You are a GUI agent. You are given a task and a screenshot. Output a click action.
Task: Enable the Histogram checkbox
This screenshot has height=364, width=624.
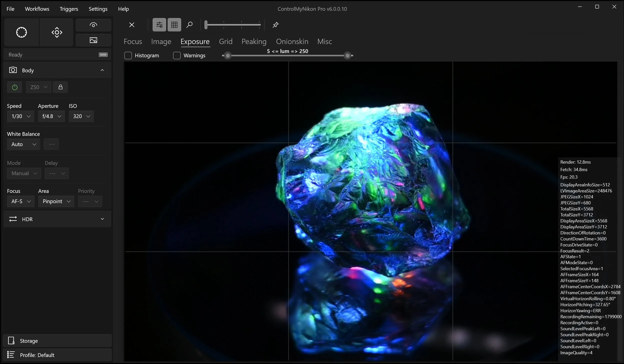(x=128, y=56)
